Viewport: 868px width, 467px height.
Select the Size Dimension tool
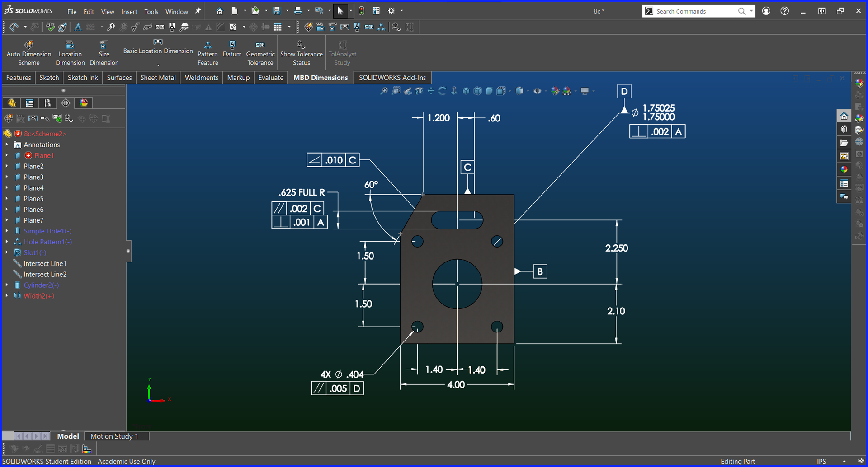(x=104, y=53)
